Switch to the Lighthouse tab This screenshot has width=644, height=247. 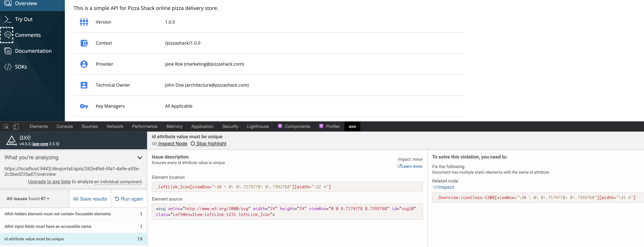tap(258, 126)
